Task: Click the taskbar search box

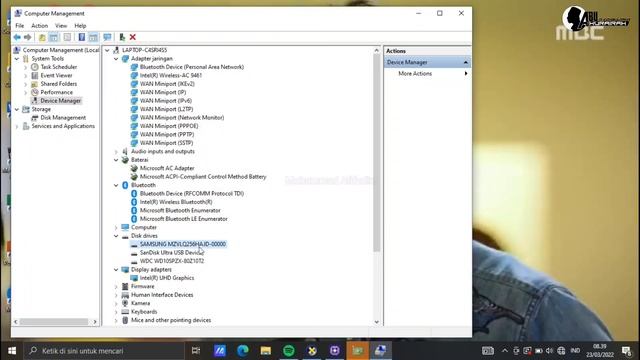Action: 104,351
